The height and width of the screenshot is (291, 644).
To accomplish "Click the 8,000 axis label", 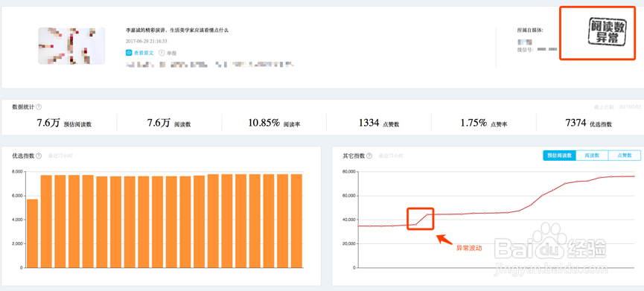I will click(17, 172).
